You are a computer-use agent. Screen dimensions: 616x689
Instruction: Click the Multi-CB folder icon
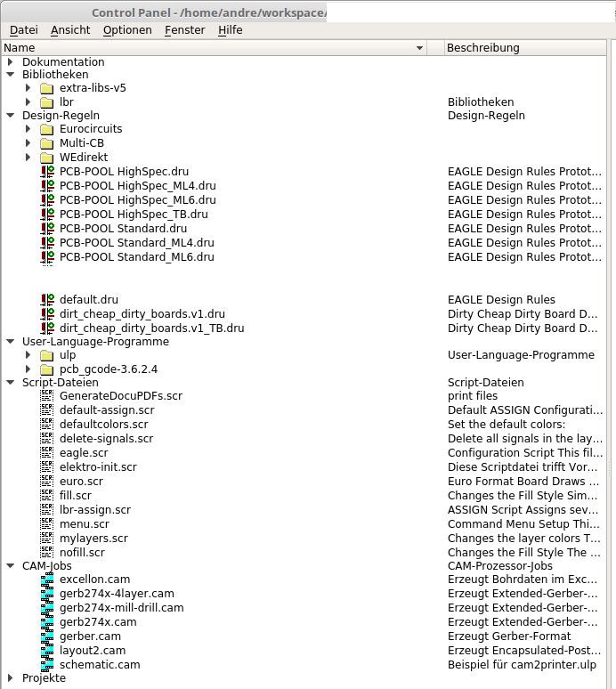[x=46, y=143]
